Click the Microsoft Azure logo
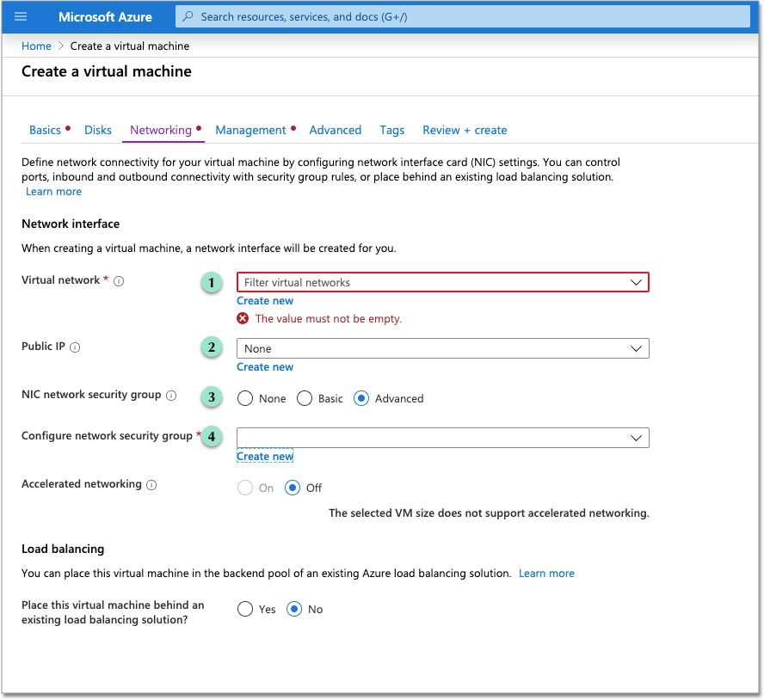 point(105,16)
